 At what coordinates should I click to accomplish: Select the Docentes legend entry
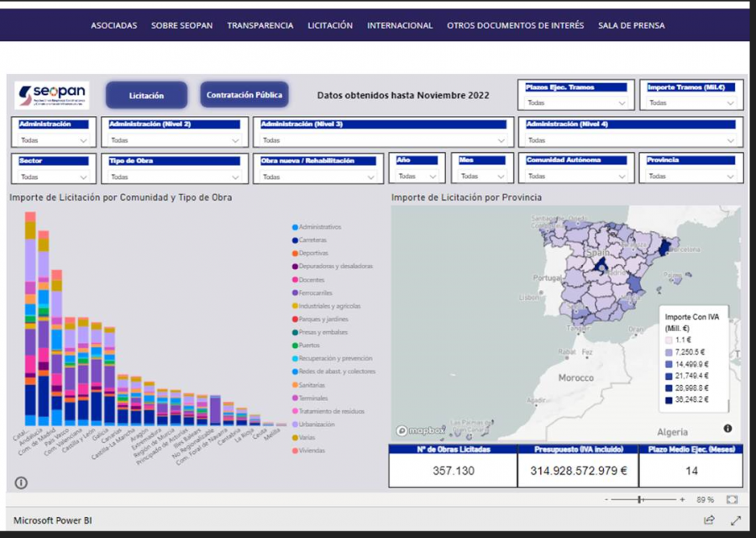[308, 280]
